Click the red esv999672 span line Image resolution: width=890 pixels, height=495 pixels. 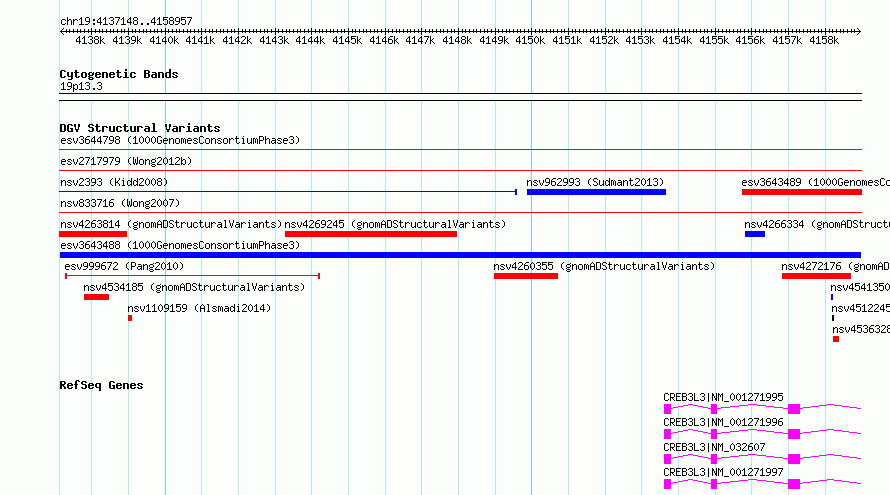point(192,276)
